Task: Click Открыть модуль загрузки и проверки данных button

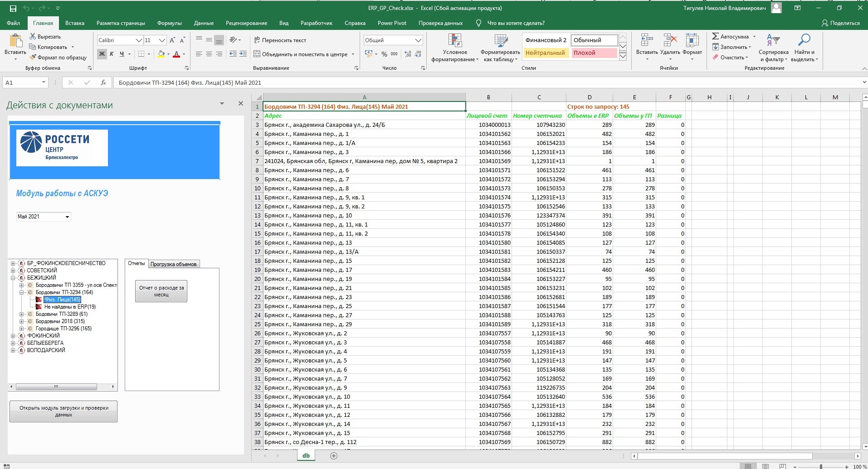Action: (x=63, y=411)
